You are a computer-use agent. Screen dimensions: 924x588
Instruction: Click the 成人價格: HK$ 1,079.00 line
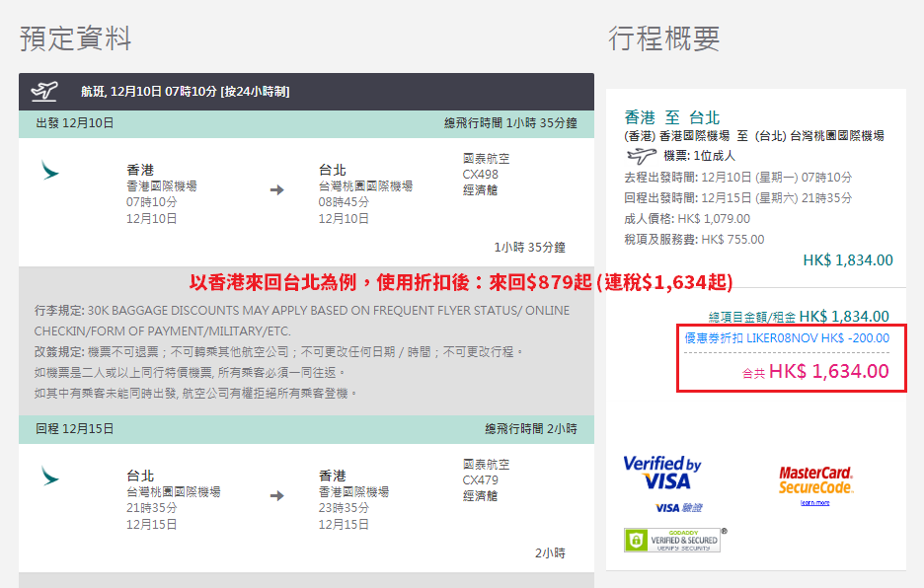click(687, 219)
